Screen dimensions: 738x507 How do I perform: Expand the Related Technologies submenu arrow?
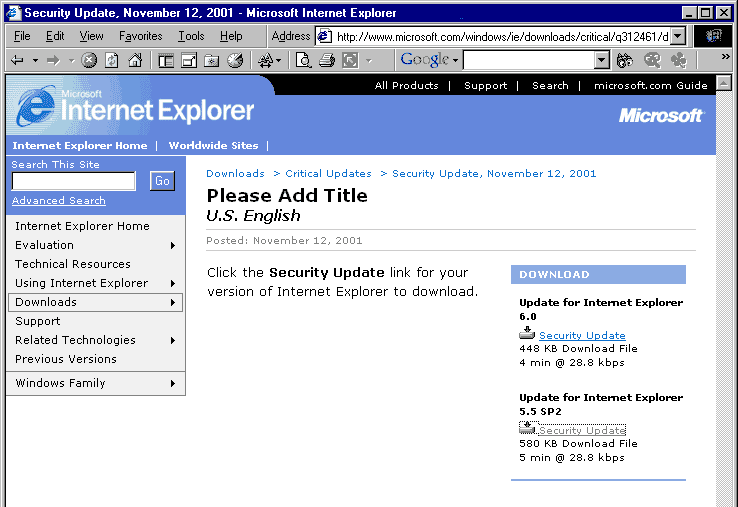click(173, 340)
